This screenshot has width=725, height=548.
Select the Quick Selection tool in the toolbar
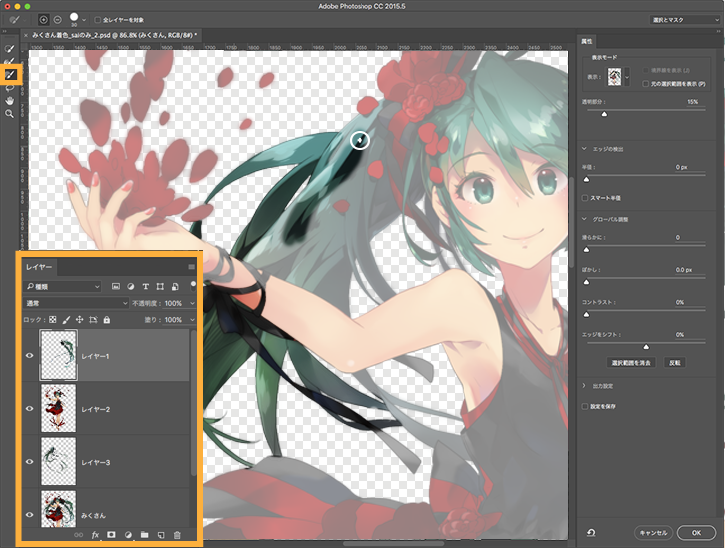9,49
